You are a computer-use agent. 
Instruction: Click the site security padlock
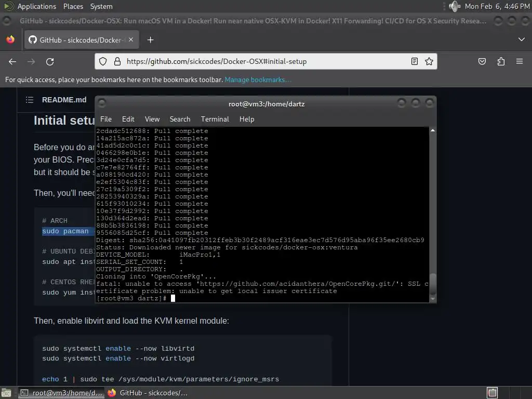coord(117,61)
